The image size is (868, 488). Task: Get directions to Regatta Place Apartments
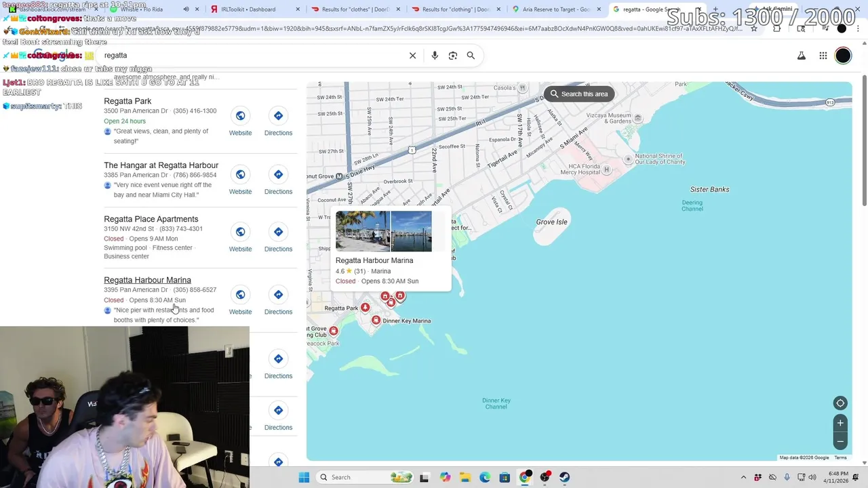coord(278,232)
